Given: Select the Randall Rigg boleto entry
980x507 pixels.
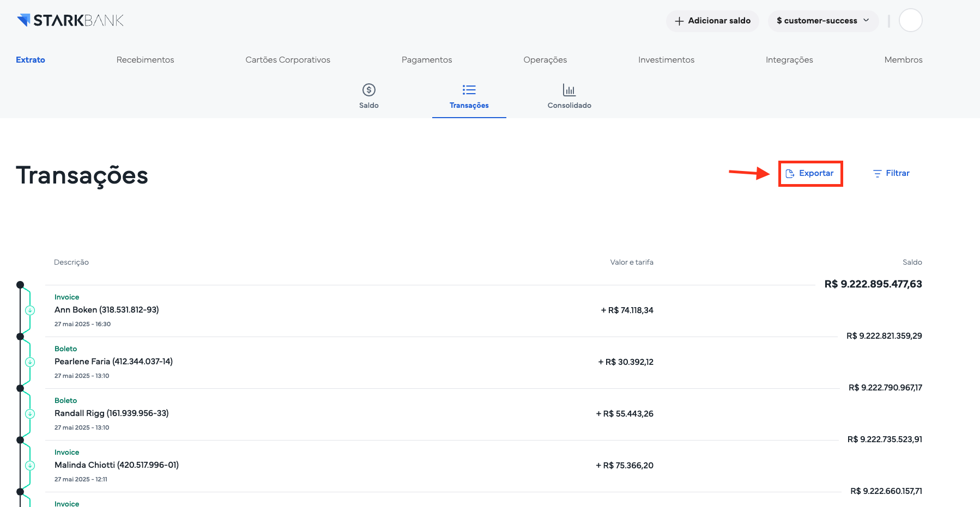Looking at the screenshot, I should [112, 413].
